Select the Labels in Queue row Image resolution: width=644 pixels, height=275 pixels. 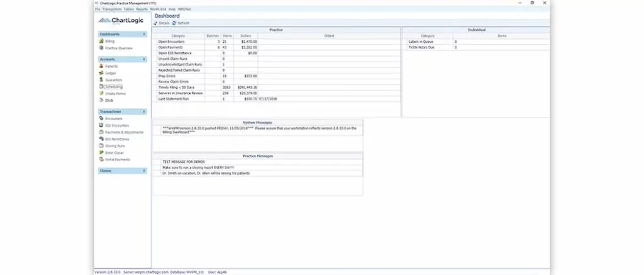click(476, 42)
